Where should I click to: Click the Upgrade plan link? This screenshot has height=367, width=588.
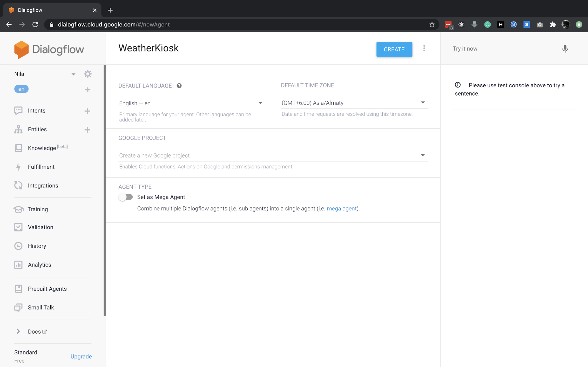[81, 356]
